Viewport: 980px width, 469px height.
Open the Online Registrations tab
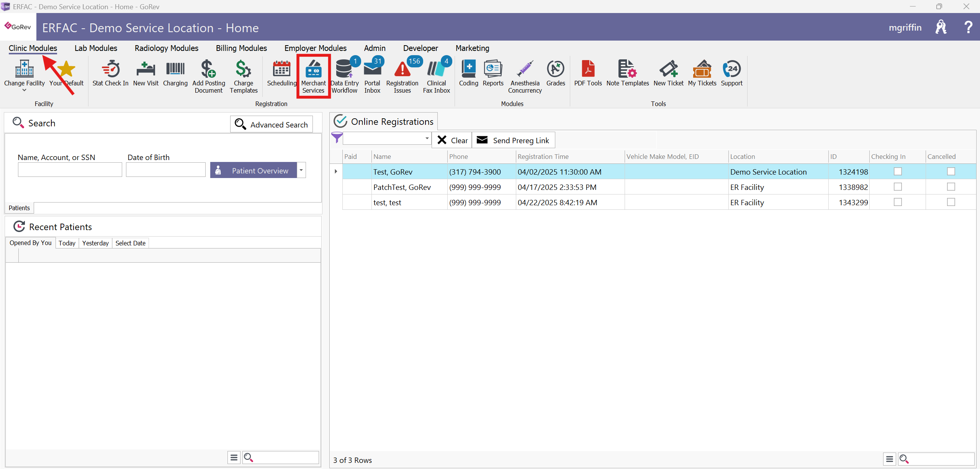coord(384,121)
